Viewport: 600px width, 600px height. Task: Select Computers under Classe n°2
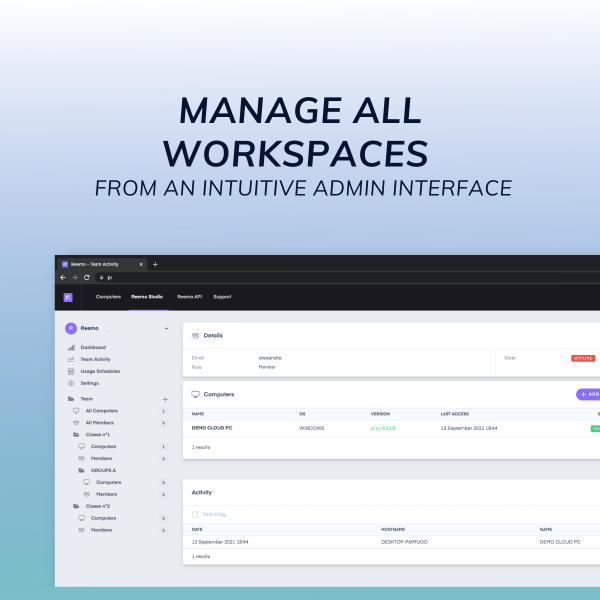pos(104,518)
